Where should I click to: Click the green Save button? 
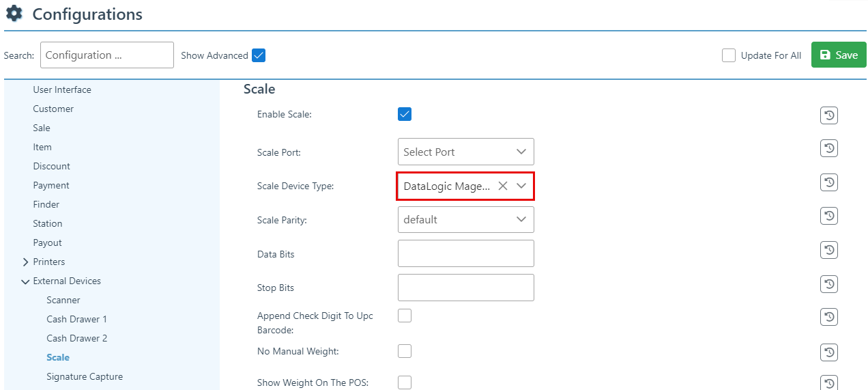838,55
